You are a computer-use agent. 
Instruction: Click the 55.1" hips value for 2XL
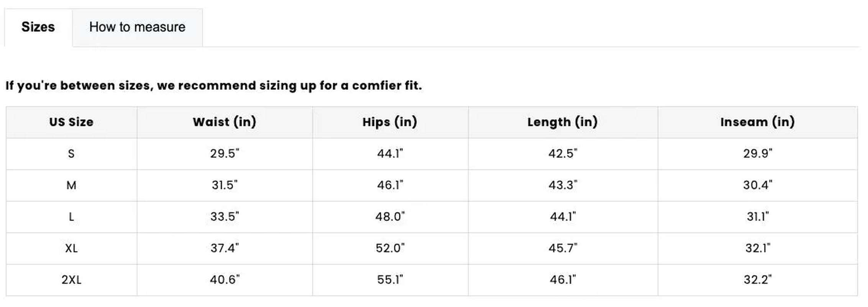click(x=390, y=280)
